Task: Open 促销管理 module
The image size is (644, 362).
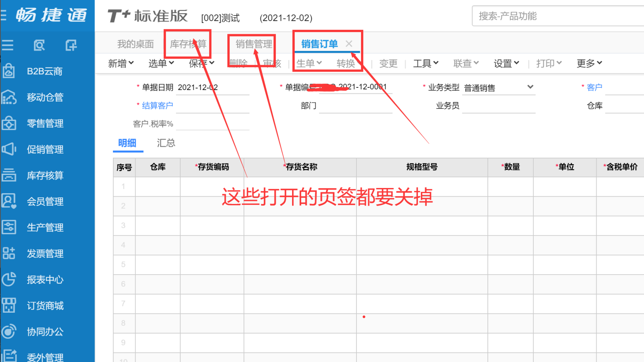Action: click(45, 149)
